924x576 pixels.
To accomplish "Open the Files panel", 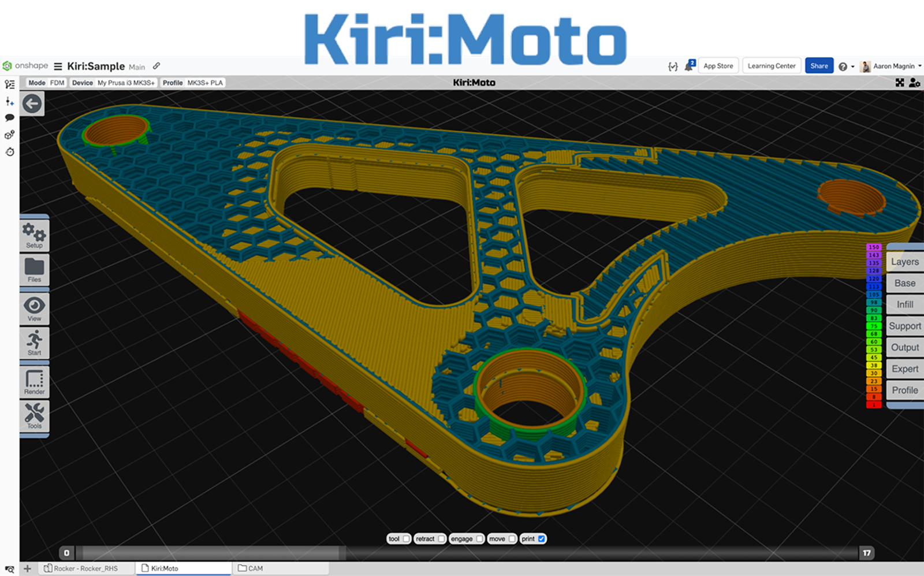I will point(34,269).
